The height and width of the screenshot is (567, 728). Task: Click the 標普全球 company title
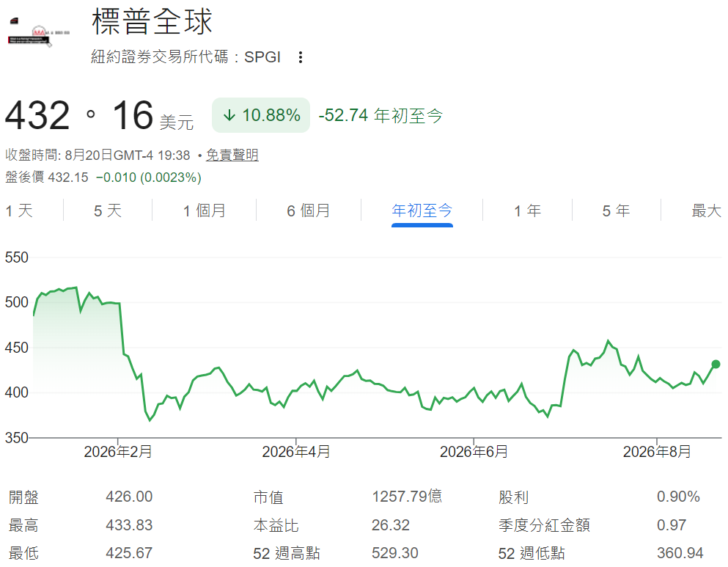pyautogui.click(x=152, y=21)
